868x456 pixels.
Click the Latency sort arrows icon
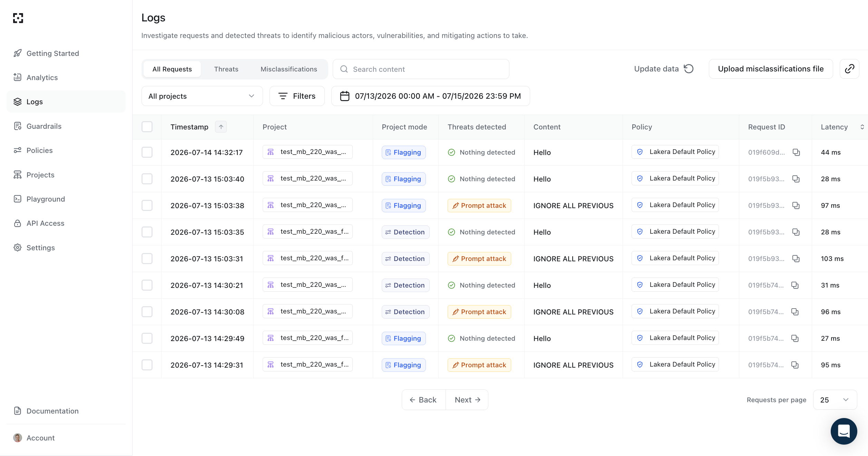(862, 127)
